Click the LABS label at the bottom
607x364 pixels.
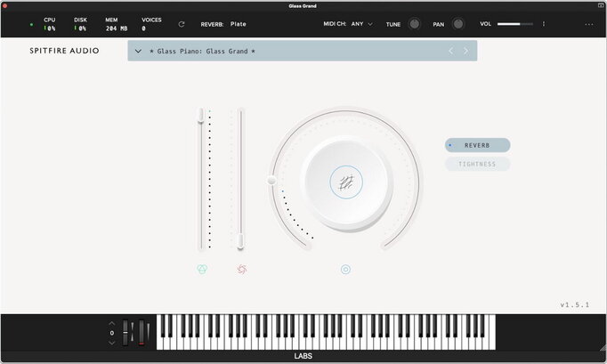[x=303, y=356]
